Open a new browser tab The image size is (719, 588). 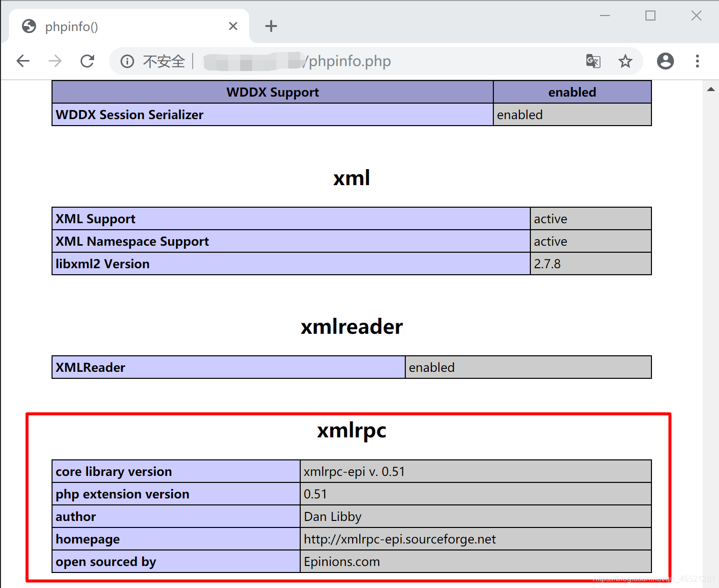point(271,26)
